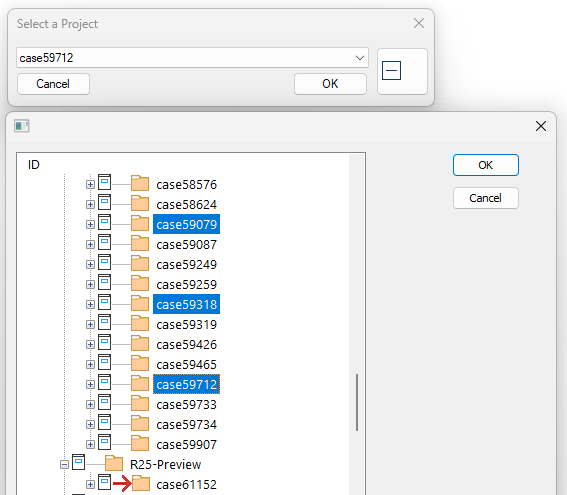The image size is (567, 495).
Task: Expand the case58624 tree node
Action: pos(90,205)
